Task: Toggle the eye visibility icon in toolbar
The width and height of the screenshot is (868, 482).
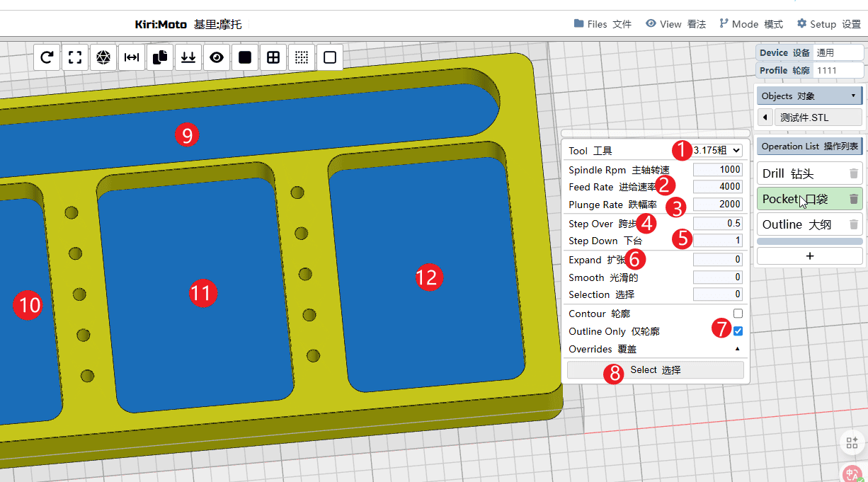Action: click(x=217, y=57)
